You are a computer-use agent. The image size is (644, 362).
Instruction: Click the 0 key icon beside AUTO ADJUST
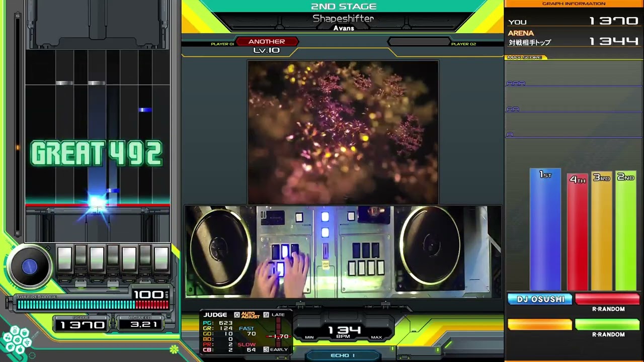237,315
